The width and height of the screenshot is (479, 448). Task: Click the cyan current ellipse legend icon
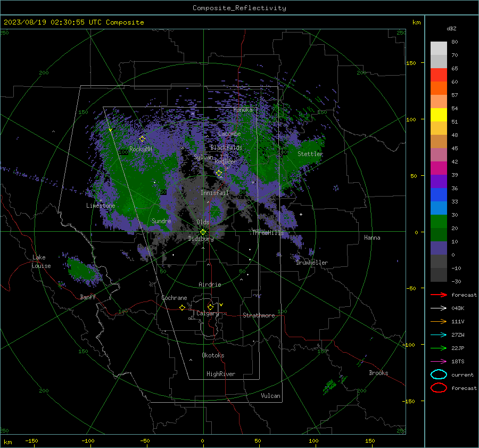tap(439, 374)
